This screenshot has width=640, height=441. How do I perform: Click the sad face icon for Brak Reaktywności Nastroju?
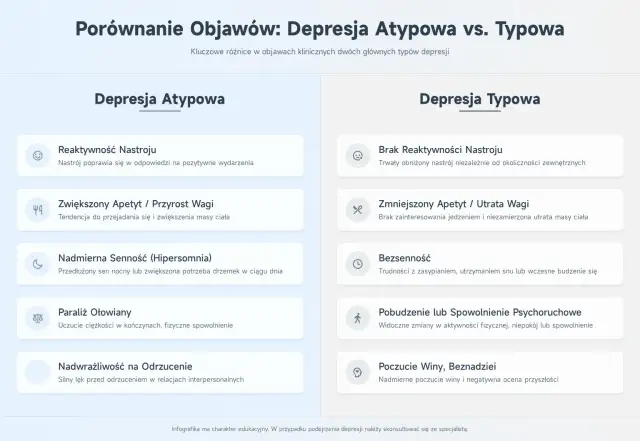tap(358, 156)
